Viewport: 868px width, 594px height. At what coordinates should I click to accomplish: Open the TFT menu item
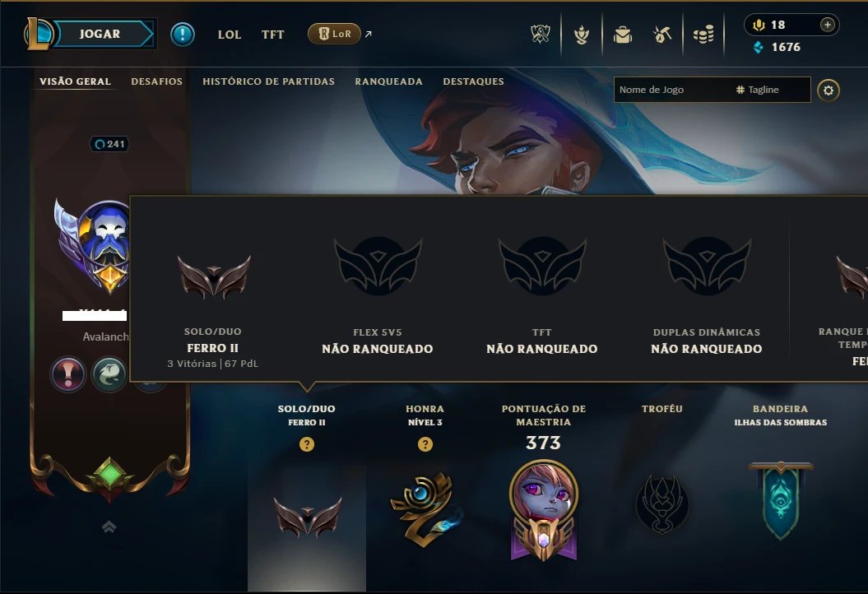coord(273,35)
